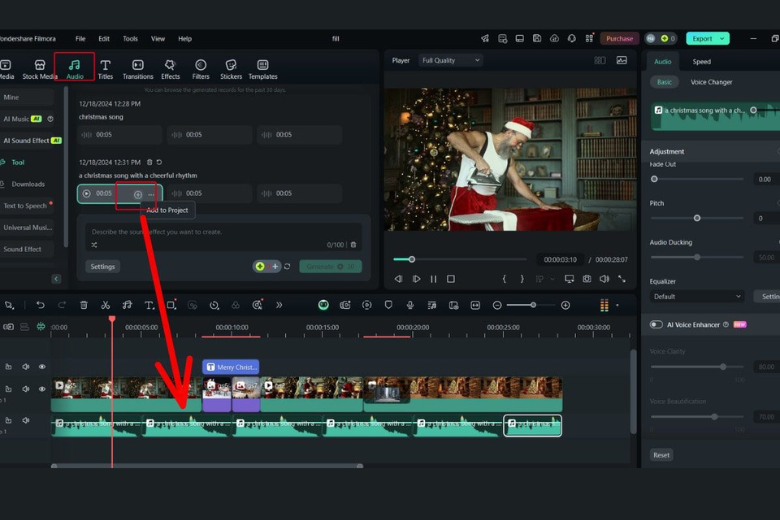
Task: Lock the audio track
Action: tap(8, 420)
